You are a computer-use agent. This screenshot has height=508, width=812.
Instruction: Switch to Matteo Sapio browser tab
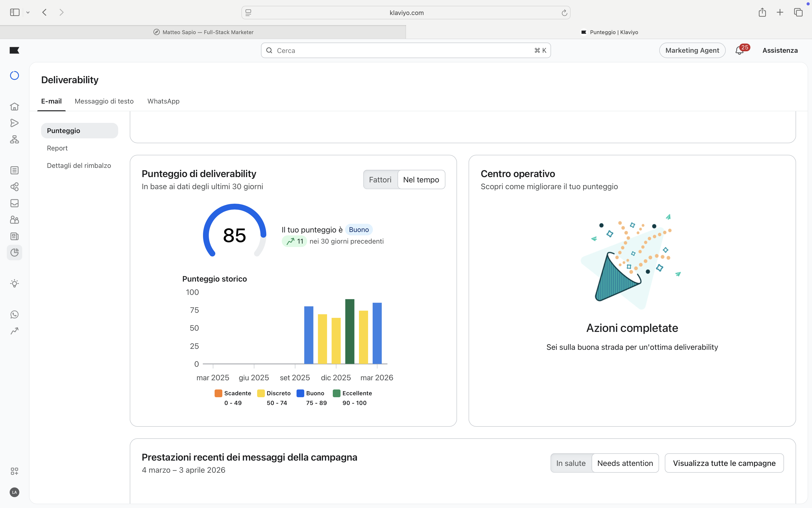[x=203, y=32]
